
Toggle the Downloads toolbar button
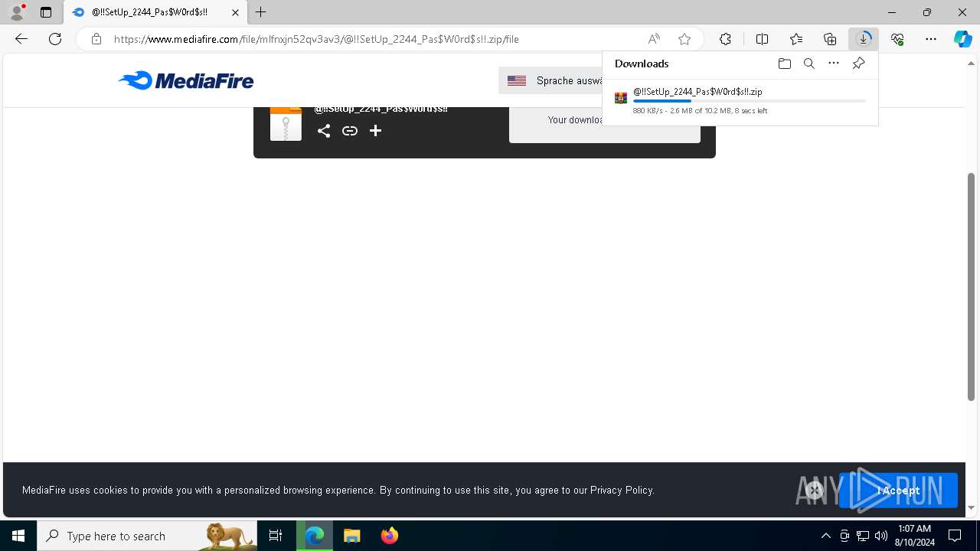pos(864,39)
